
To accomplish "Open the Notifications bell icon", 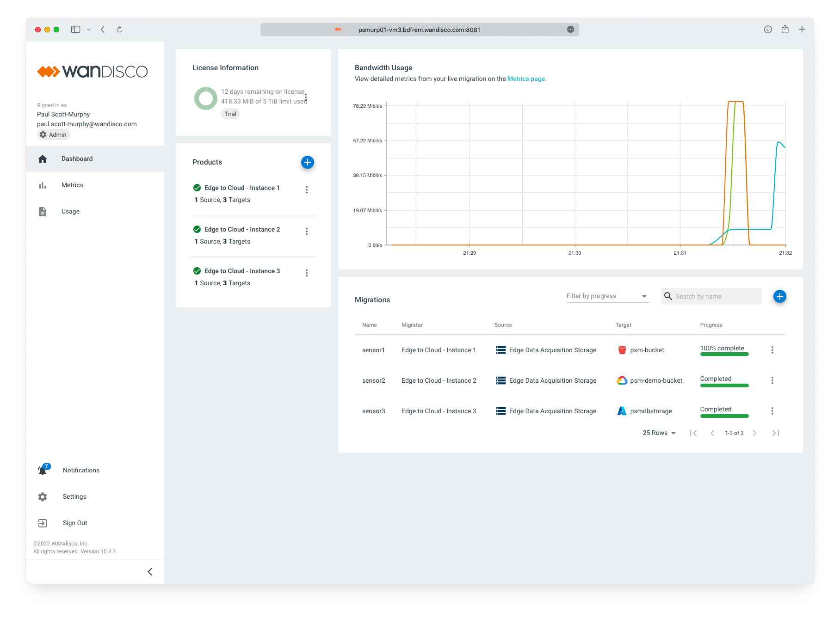I will coord(43,470).
